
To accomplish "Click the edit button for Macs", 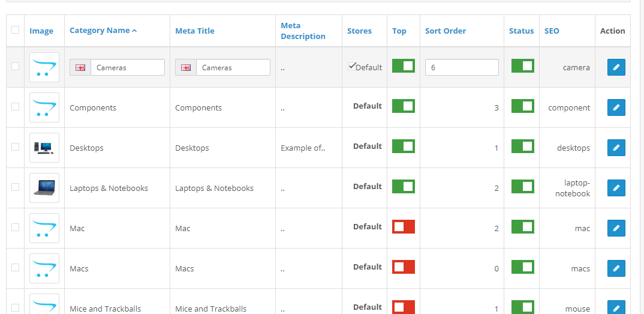I will (x=616, y=268).
